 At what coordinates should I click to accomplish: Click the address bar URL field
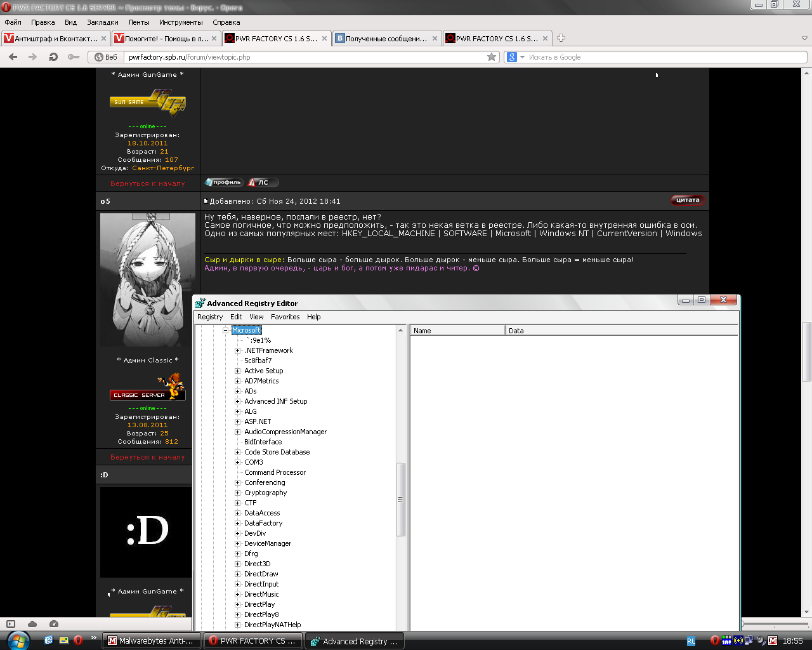(x=304, y=57)
